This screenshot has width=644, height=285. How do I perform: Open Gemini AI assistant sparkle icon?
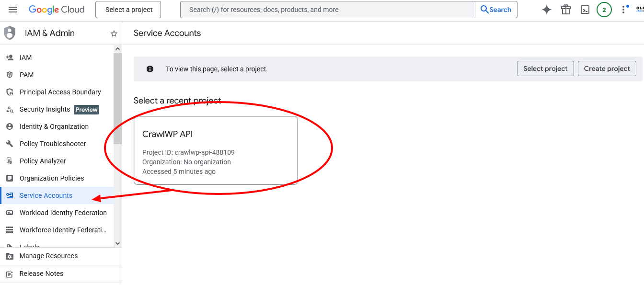[x=546, y=10]
